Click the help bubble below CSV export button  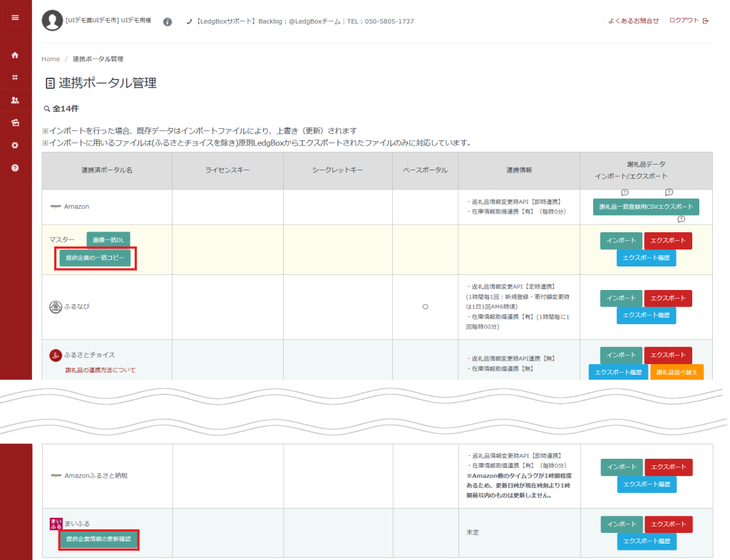click(x=681, y=219)
